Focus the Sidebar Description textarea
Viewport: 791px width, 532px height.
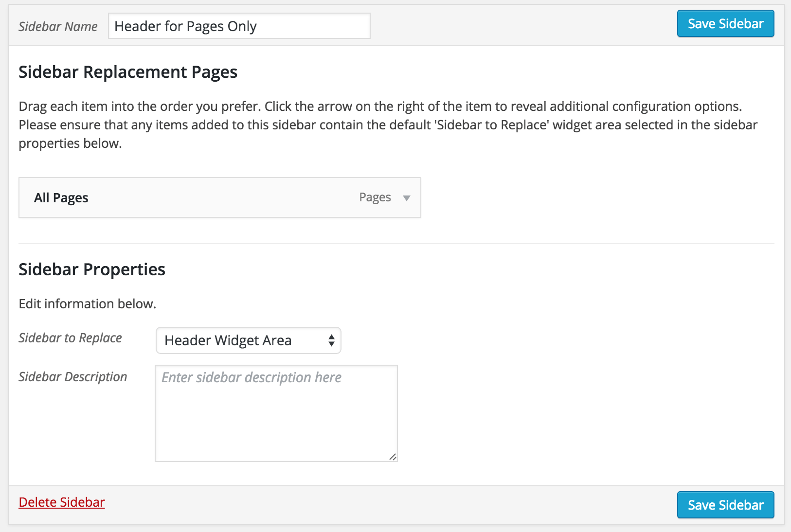pyautogui.click(x=276, y=413)
